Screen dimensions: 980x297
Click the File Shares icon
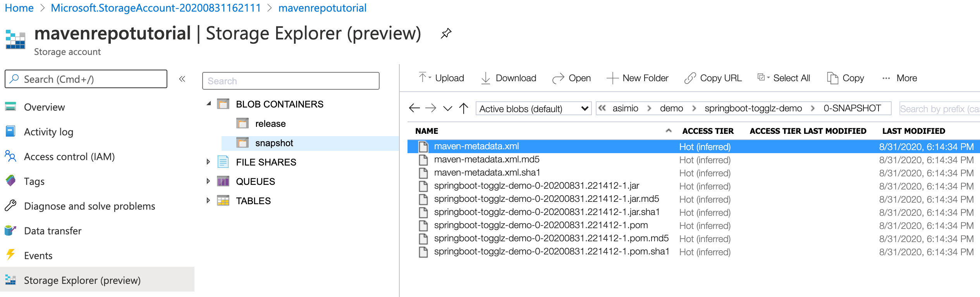pyautogui.click(x=223, y=162)
